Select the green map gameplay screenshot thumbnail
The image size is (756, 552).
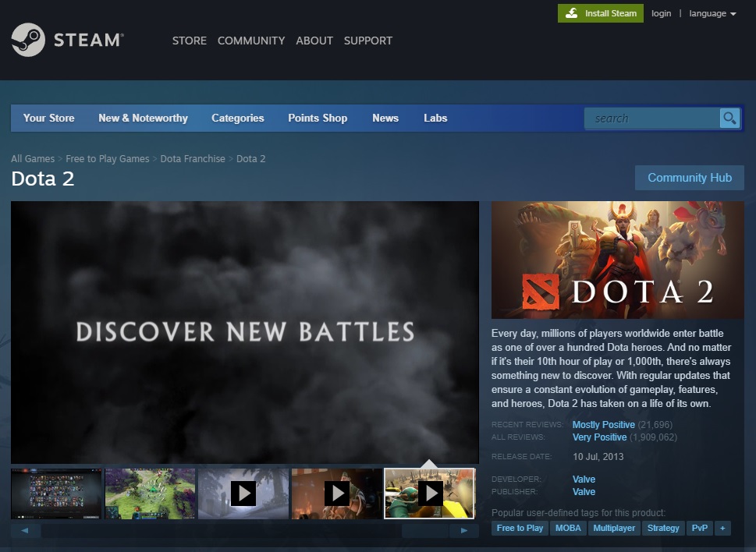(x=150, y=494)
